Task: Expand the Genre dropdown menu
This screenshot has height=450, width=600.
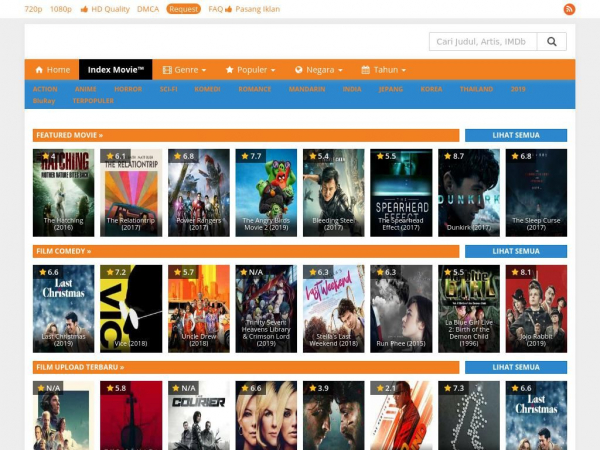Action: point(184,70)
